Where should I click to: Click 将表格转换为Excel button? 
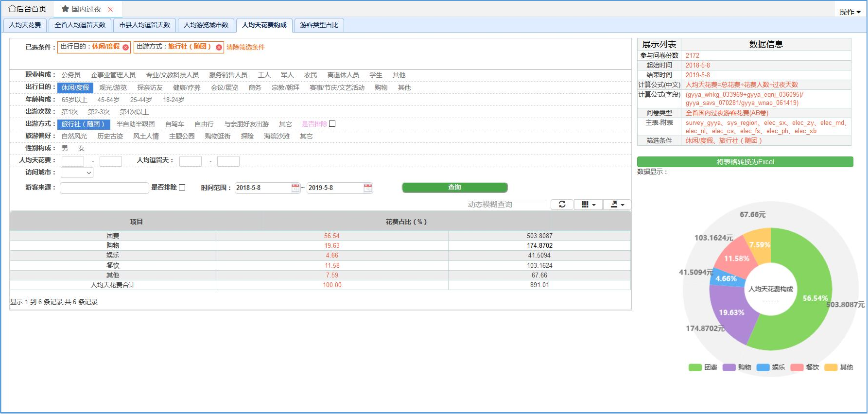coord(745,162)
